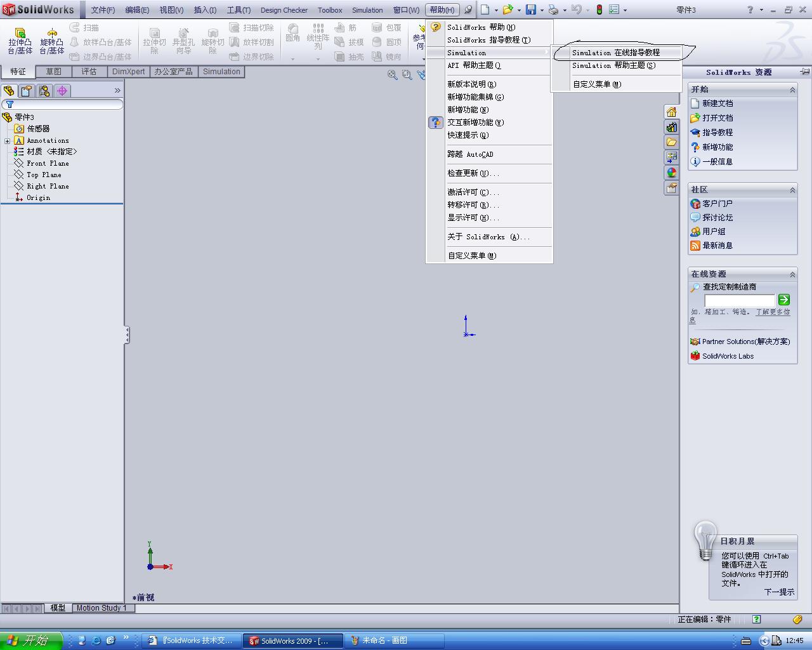Click the FeatureManager filter text field

pyautogui.click(x=62, y=104)
